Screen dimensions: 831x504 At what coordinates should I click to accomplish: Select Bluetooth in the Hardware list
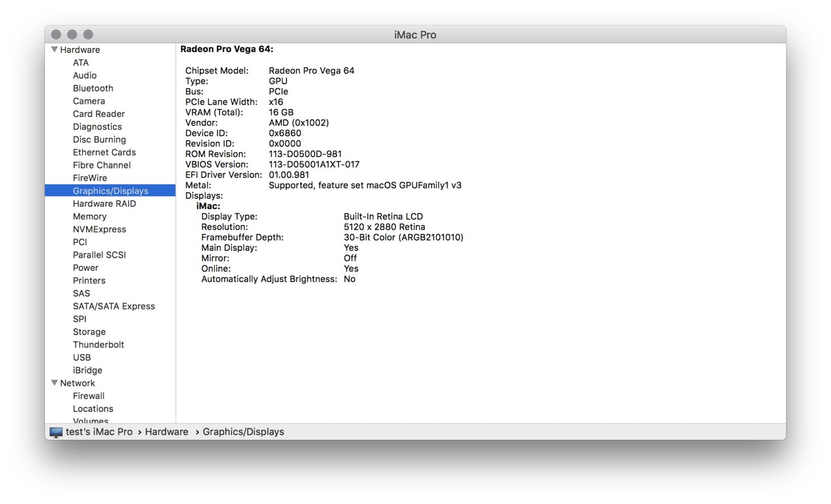click(x=93, y=88)
